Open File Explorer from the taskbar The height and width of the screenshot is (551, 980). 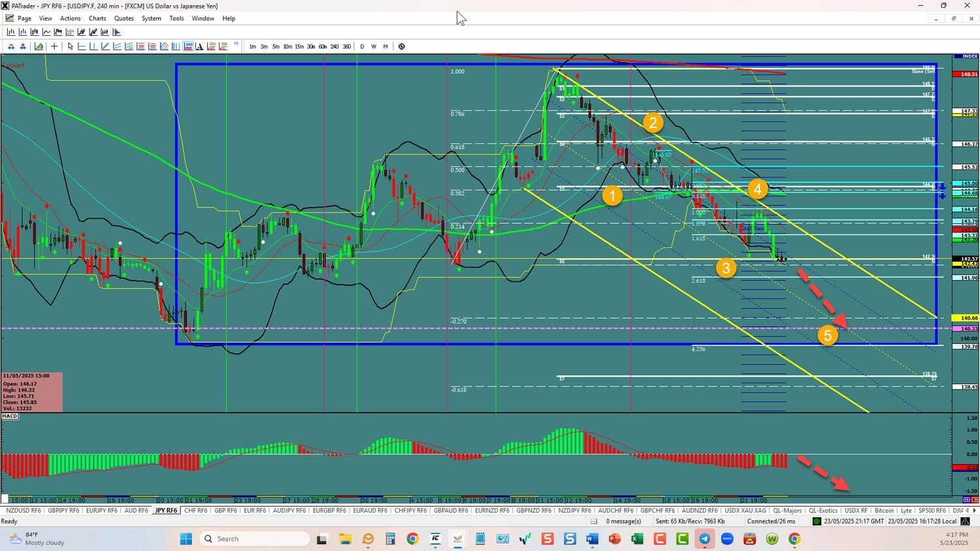tap(345, 539)
